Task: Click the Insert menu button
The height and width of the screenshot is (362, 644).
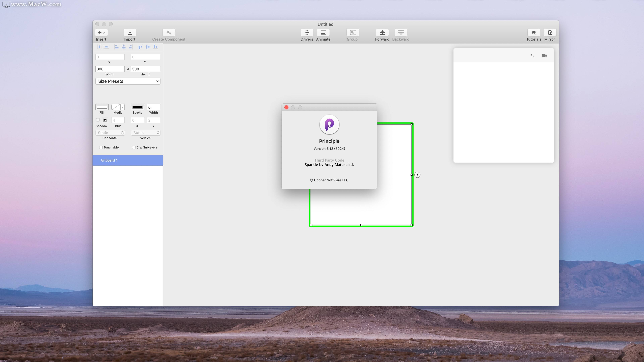Action: [x=101, y=35]
